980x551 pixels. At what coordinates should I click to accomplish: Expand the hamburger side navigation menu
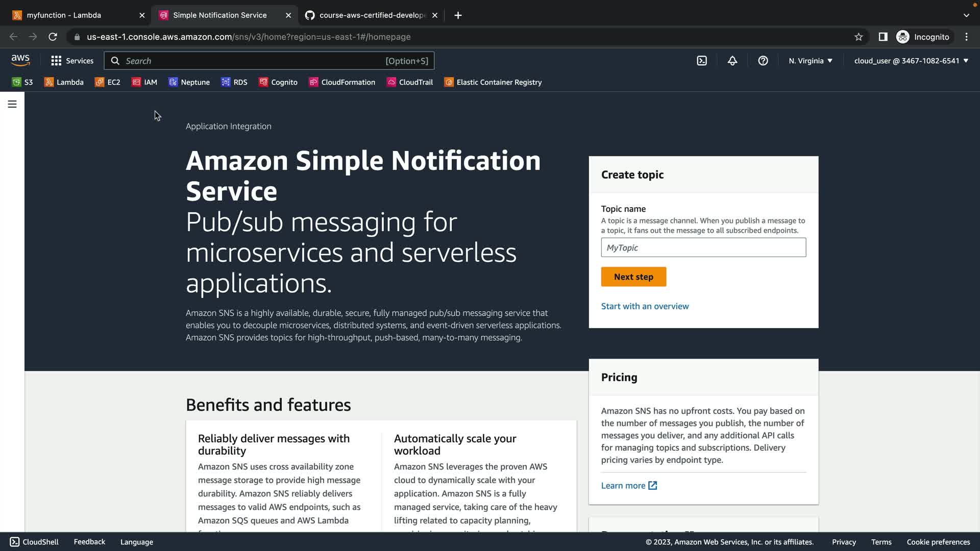12,104
